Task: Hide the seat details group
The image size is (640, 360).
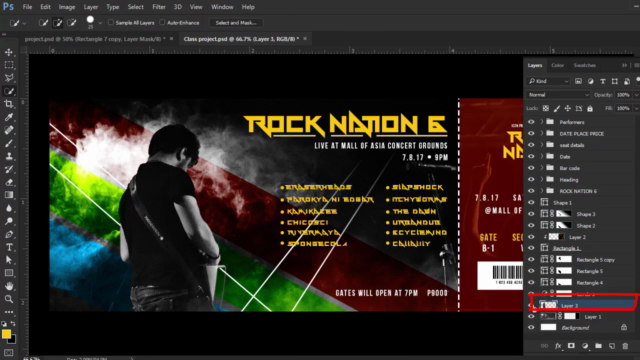Action: pos(531,145)
